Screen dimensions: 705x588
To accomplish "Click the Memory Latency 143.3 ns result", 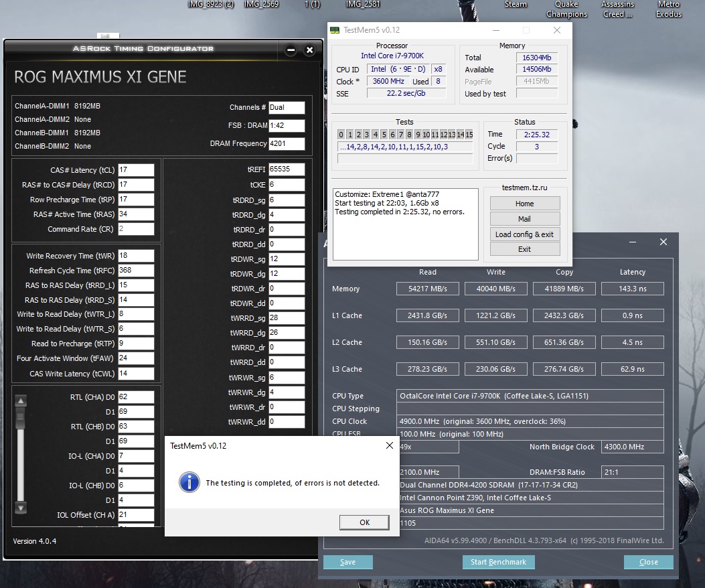I will tap(632, 289).
